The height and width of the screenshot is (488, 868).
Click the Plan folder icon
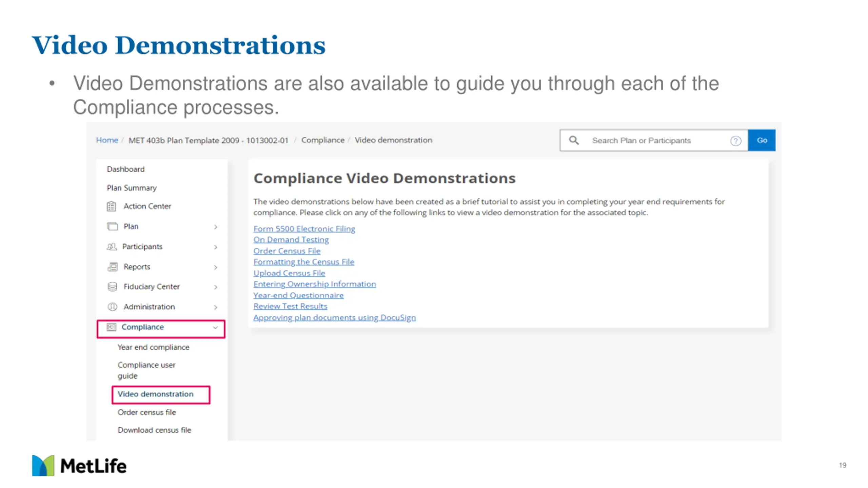click(112, 226)
